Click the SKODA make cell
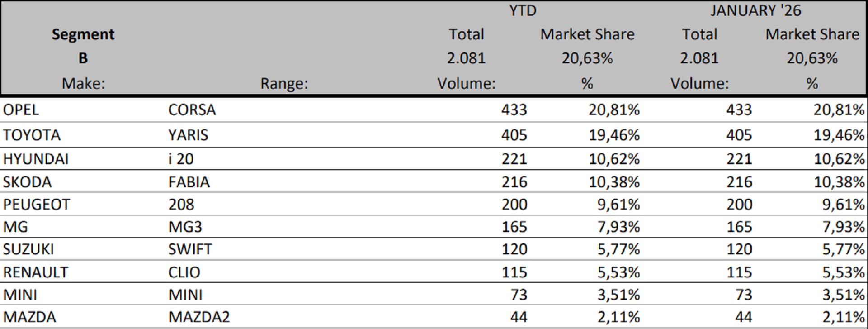Screen dimensions: 868x329 [27, 182]
